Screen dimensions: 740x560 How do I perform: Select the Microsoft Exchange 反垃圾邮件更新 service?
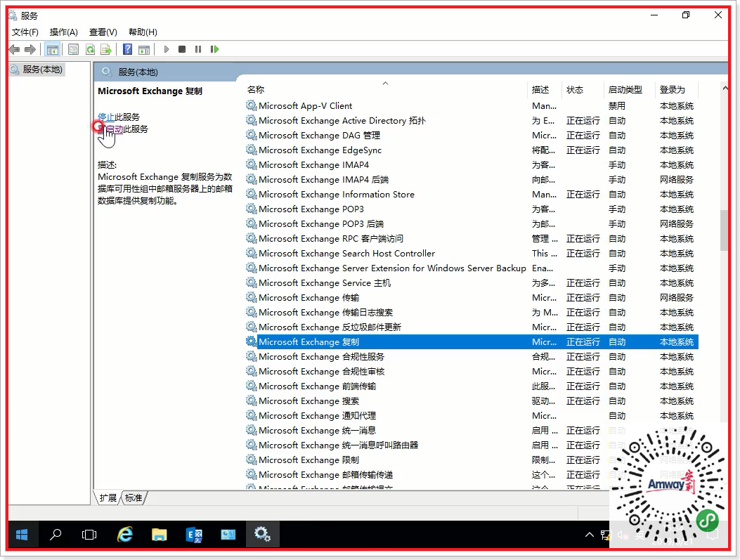(472, 327)
